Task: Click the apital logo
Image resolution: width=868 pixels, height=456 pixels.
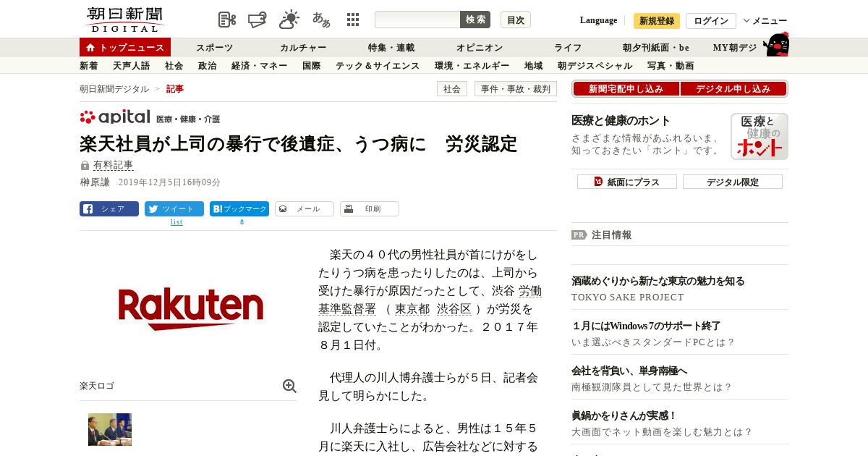Action: [x=115, y=117]
